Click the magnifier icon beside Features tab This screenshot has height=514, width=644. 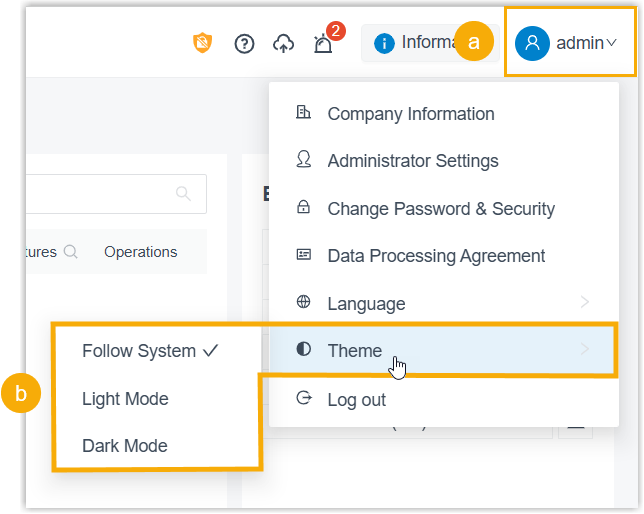pos(71,252)
